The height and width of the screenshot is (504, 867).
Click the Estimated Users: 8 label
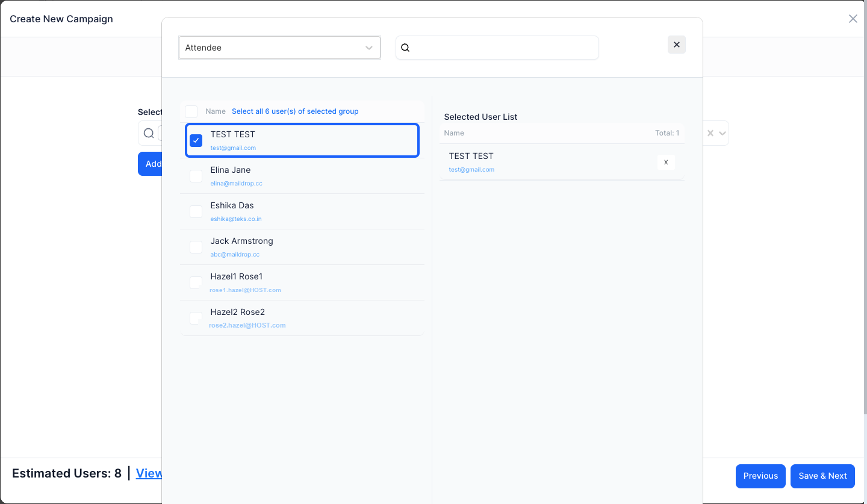pos(67,473)
